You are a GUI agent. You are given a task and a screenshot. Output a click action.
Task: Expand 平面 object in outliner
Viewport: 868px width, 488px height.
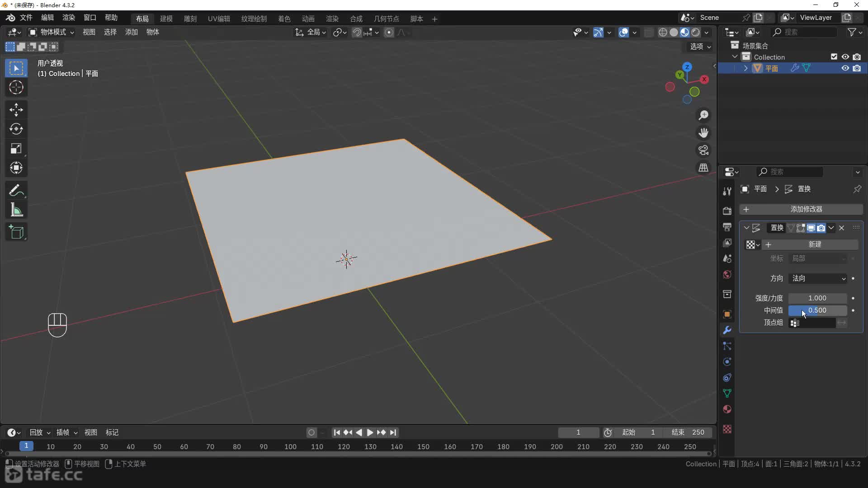[x=745, y=68]
